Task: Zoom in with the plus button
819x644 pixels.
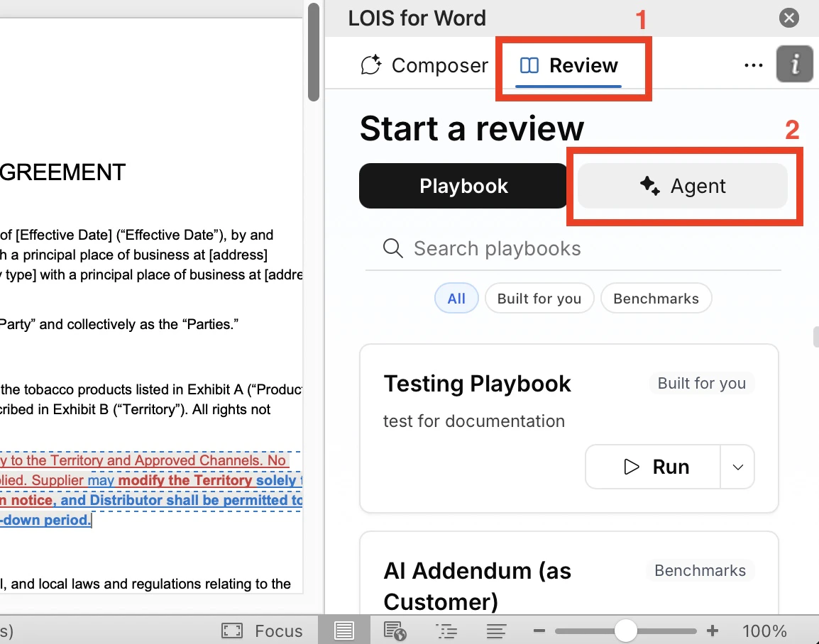Action: [x=713, y=631]
